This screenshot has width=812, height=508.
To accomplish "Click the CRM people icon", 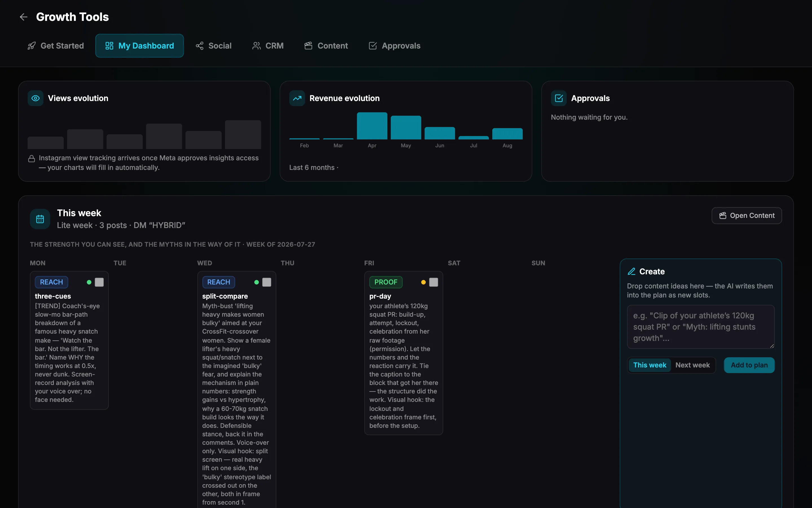I will coord(256,46).
